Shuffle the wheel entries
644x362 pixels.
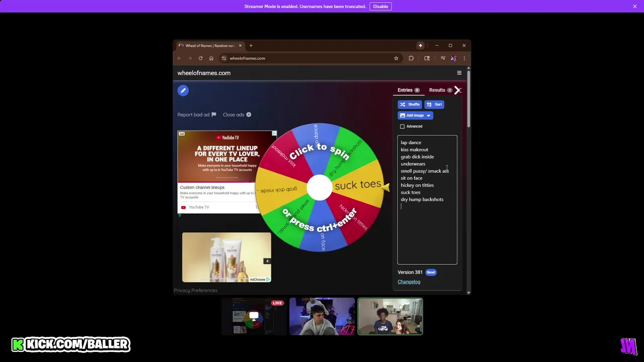[410, 105]
